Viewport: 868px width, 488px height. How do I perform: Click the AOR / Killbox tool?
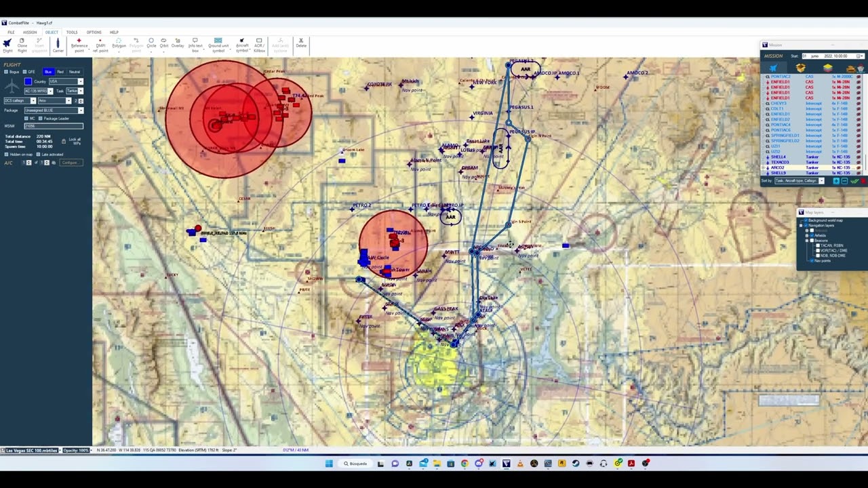(x=259, y=45)
